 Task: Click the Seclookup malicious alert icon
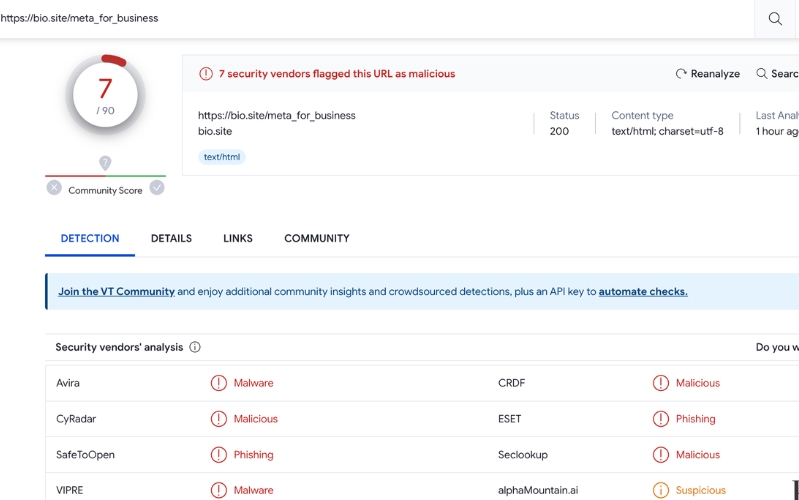[x=661, y=455]
